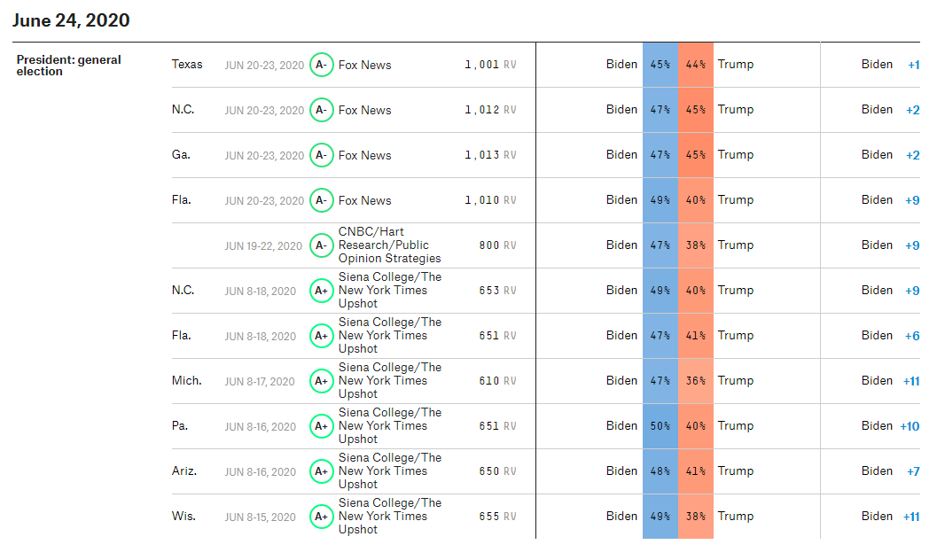937x560 pixels.
Task: Open the Fox News pollster link for Texas
Action: point(364,65)
